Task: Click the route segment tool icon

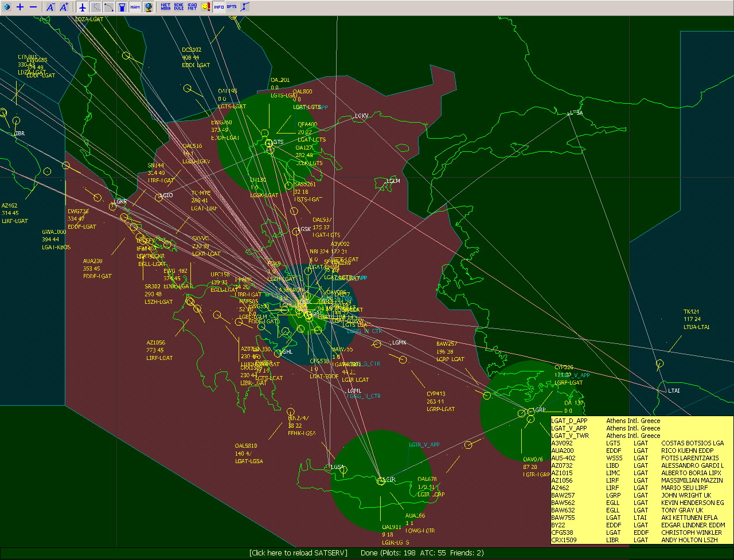Action: coord(245,7)
